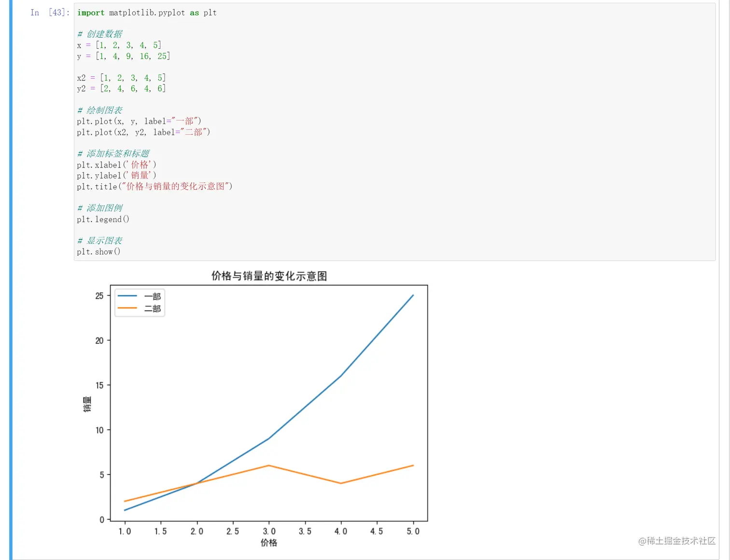The image size is (730, 560).
Task: Click the x-axis tick 3.0
Action: (269, 531)
